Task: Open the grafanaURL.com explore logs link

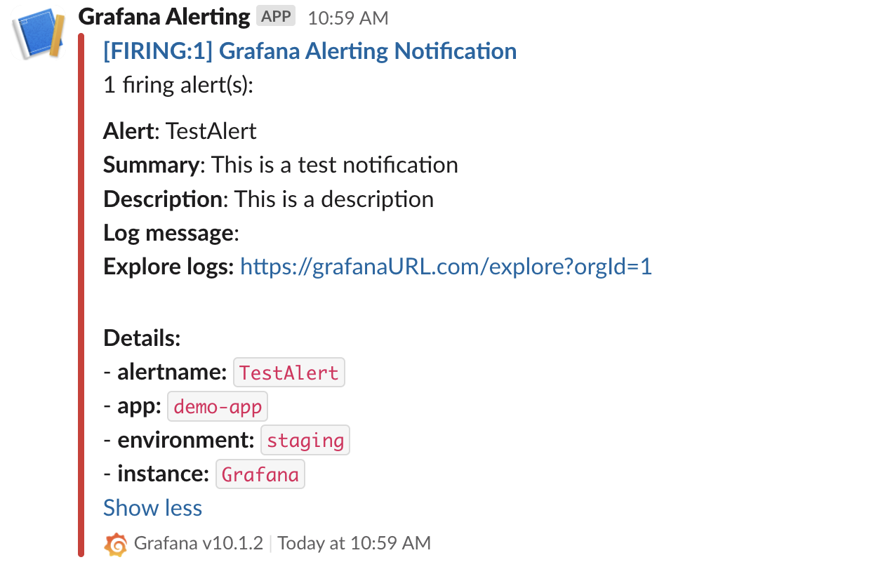Action: pos(446,267)
